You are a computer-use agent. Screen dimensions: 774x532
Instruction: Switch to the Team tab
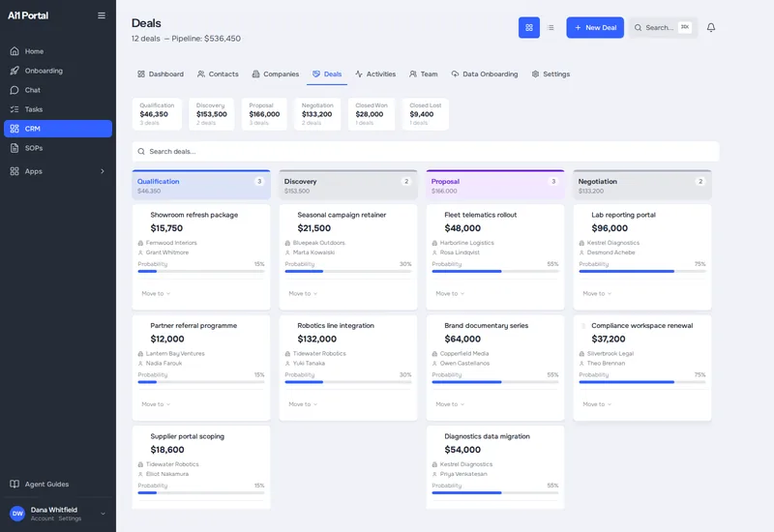click(x=424, y=74)
